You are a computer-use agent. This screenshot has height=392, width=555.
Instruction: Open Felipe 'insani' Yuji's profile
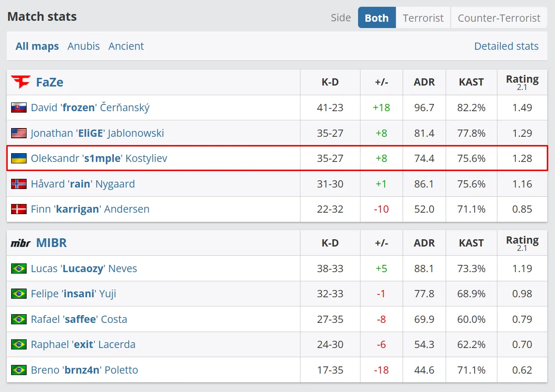click(74, 294)
